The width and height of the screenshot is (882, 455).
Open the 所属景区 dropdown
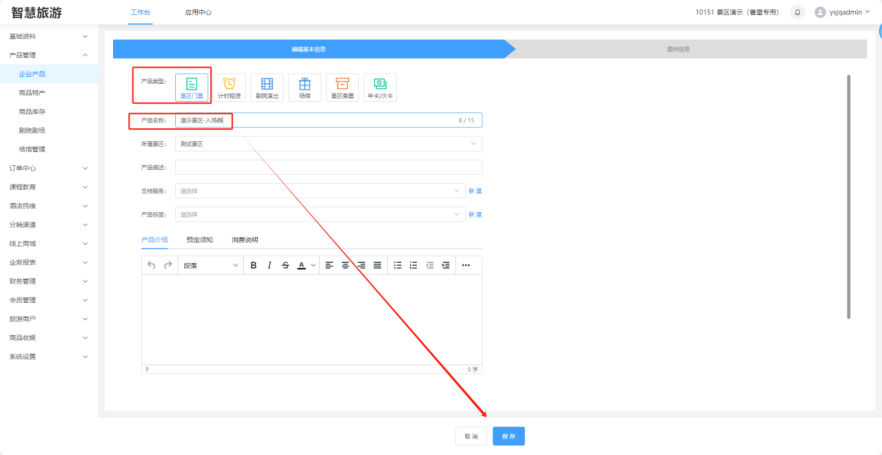pos(328,144)
